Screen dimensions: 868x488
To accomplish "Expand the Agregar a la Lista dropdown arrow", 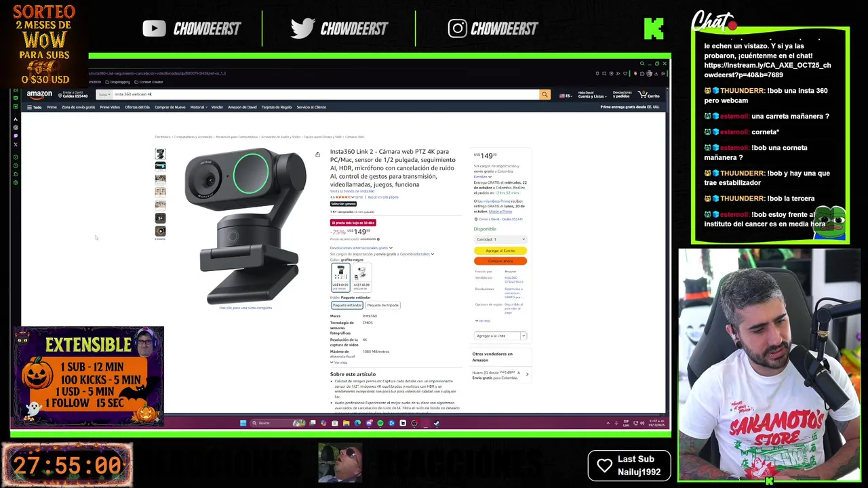I will pos(524,335).
